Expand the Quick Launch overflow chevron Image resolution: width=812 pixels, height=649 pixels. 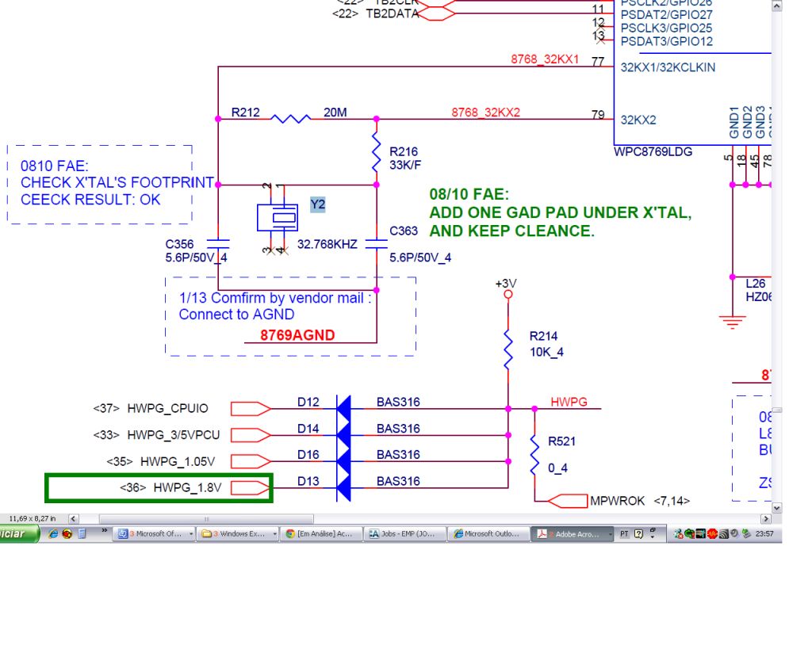coord(104,531)
